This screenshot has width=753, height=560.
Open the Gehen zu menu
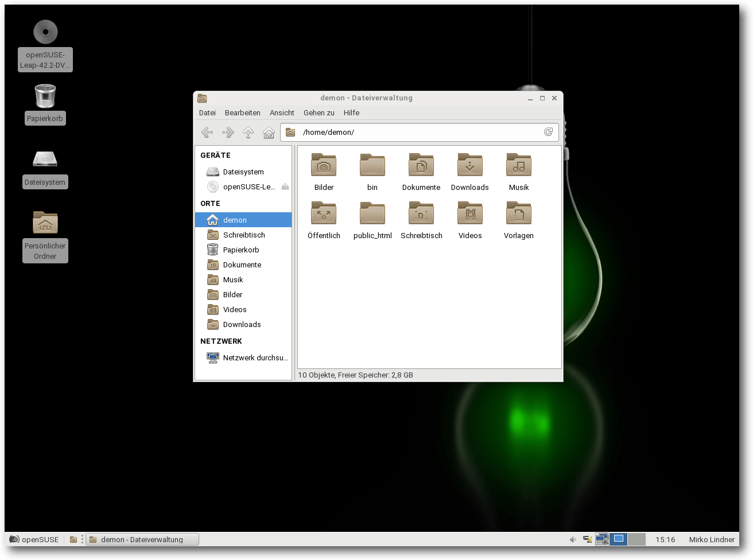[319, 112]
